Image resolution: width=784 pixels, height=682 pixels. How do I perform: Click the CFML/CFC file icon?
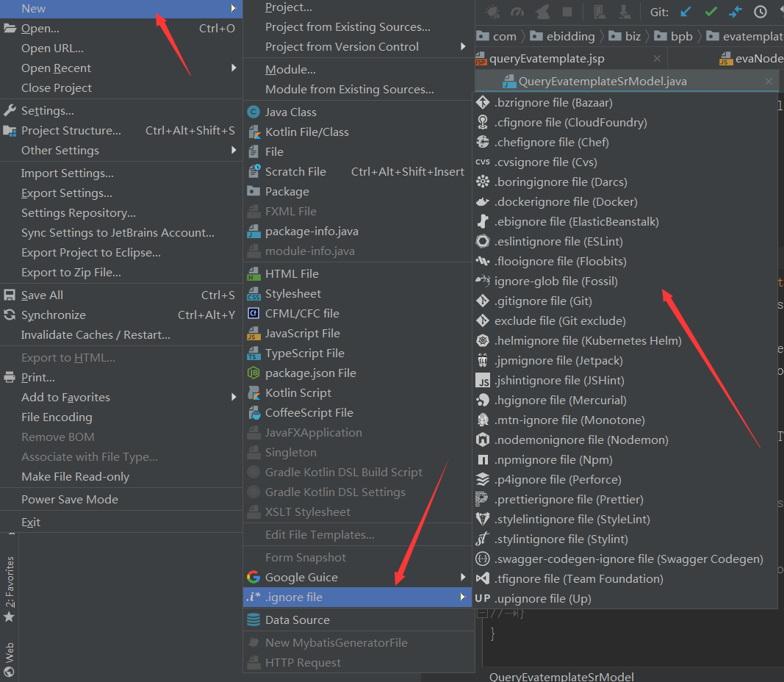[x=254, y=314]
